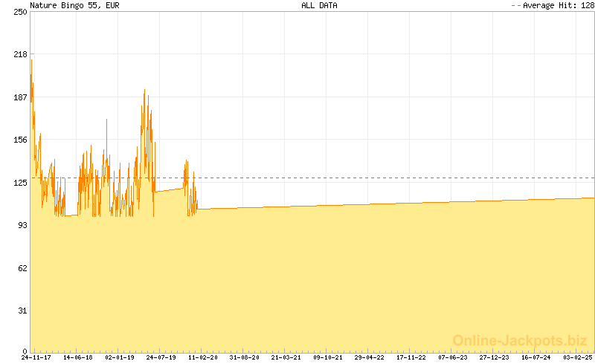Click the 125 value on y-axis

click(x=21, y=183)
